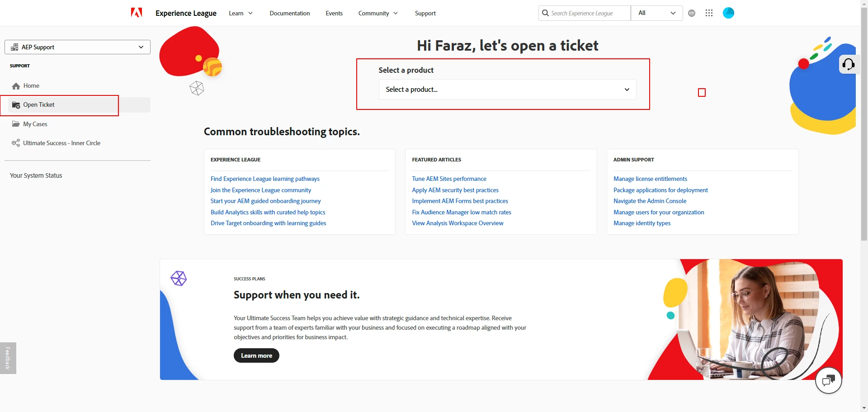Open Manage identity types
Image resolution: width=868 pixels, height=412 pixels.
coord(642,223)
